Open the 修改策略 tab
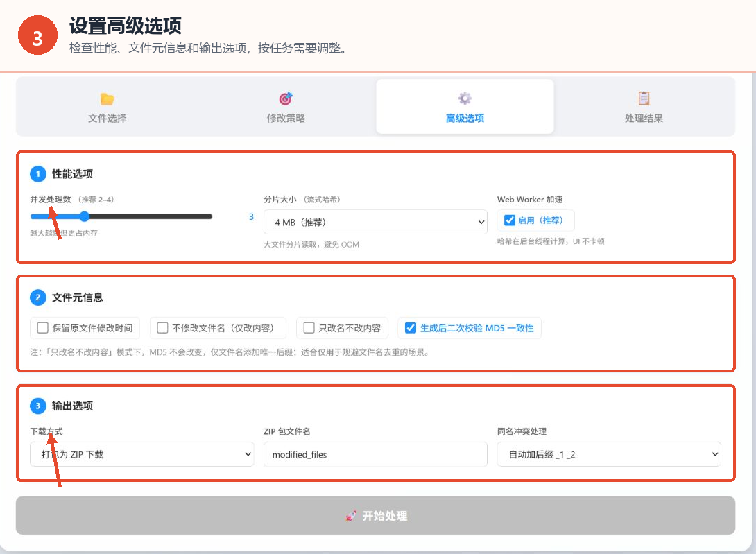Image resolution: width=756 pixels, height=554 pixels. click(286, 107)
